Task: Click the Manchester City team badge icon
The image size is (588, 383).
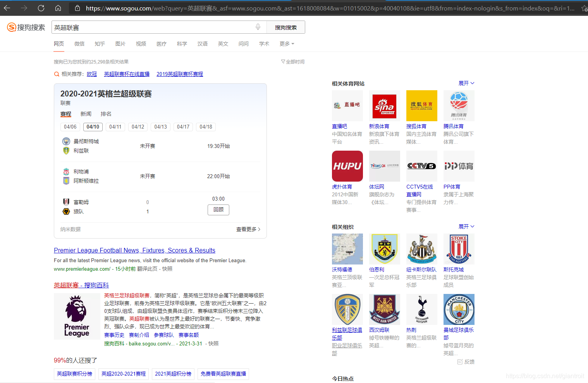Action: [x=66, y=141]
